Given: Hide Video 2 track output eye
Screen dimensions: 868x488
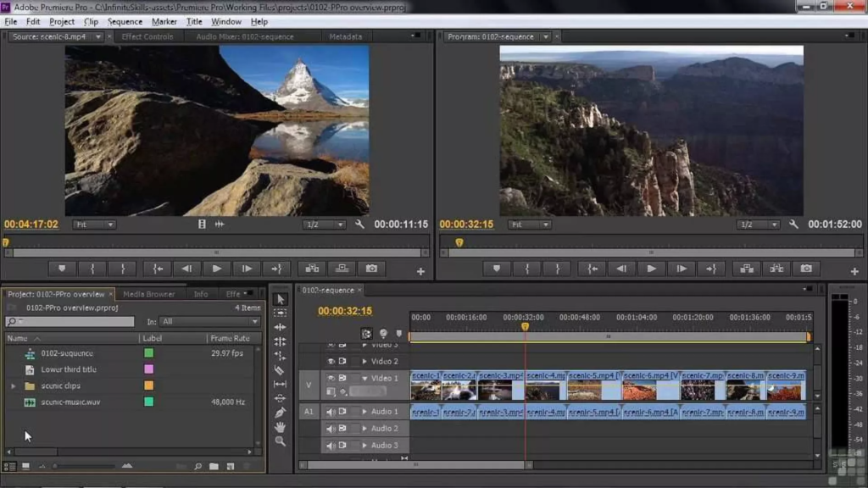Looking at the screenshot, I should (331, 361).
